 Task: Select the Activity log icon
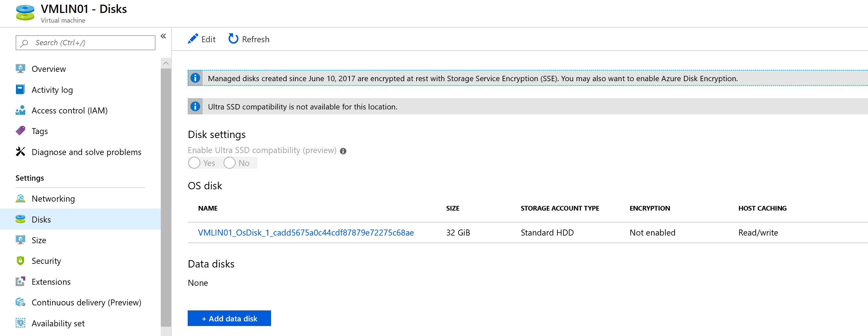tap(21, 89)
